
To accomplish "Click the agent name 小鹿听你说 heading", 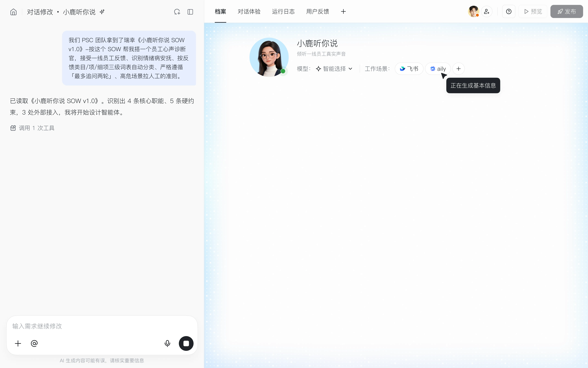I will coord(317,44).
